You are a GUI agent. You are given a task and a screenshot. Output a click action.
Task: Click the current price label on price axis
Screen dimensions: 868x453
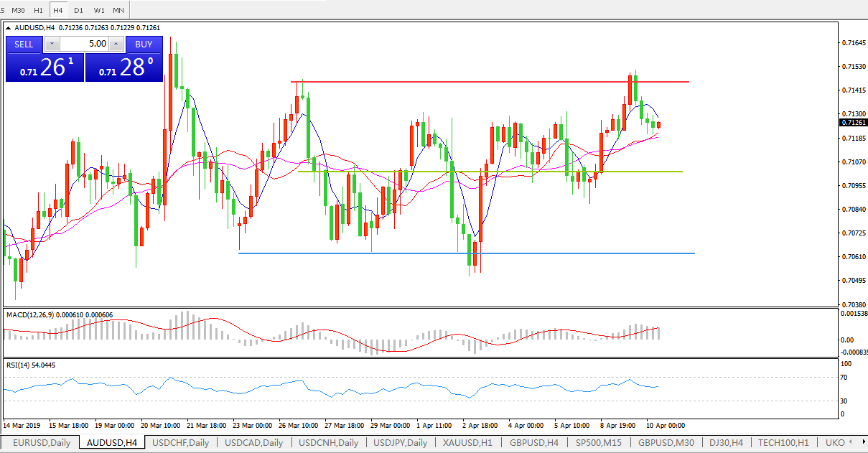coord(852,123)
